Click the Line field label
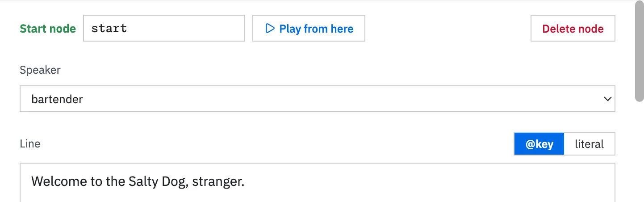Screen dimensions: 644x202 [x=30, y=144]
